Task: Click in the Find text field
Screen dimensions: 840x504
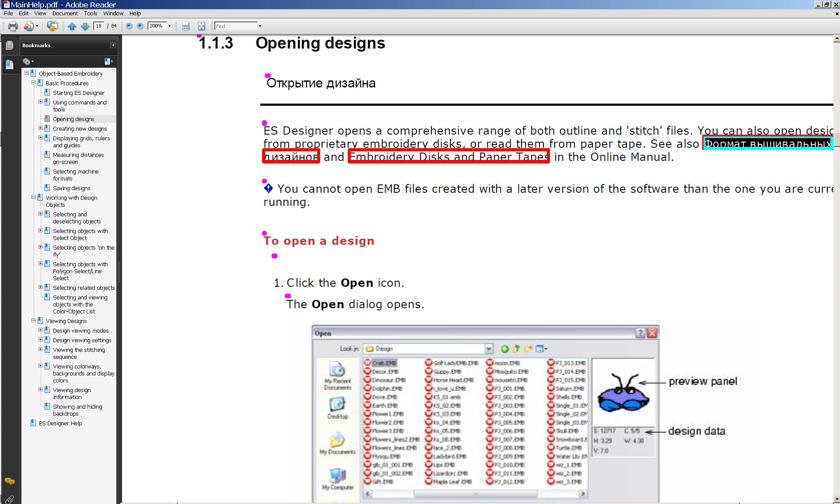Action: point(235,26)
